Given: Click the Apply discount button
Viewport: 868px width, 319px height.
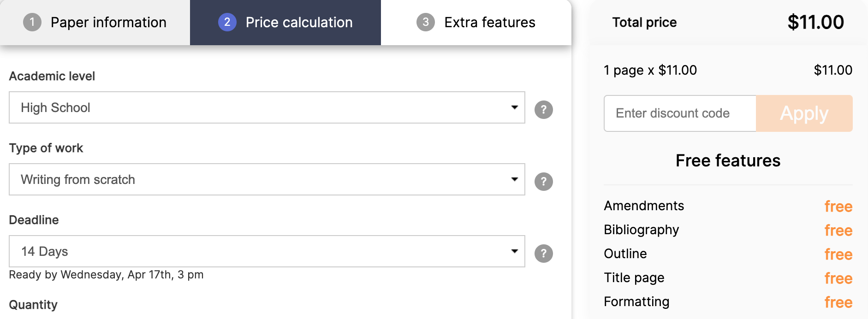Looking at the screenshot, I should [804, 113].
